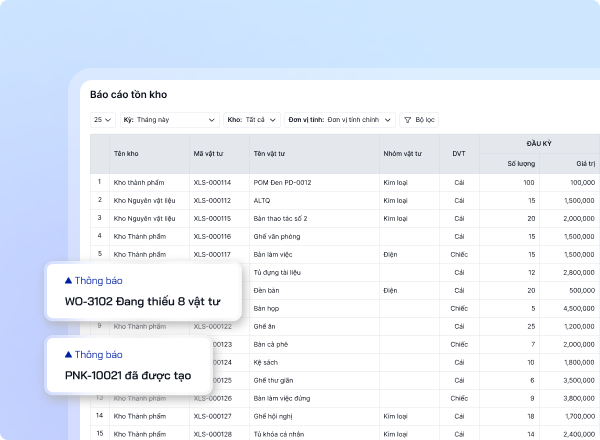The height and width of the screenshot is (440, 600).
Task: Open the Kho: Tất cả warehouse dropdown
Action: point(252,120)
